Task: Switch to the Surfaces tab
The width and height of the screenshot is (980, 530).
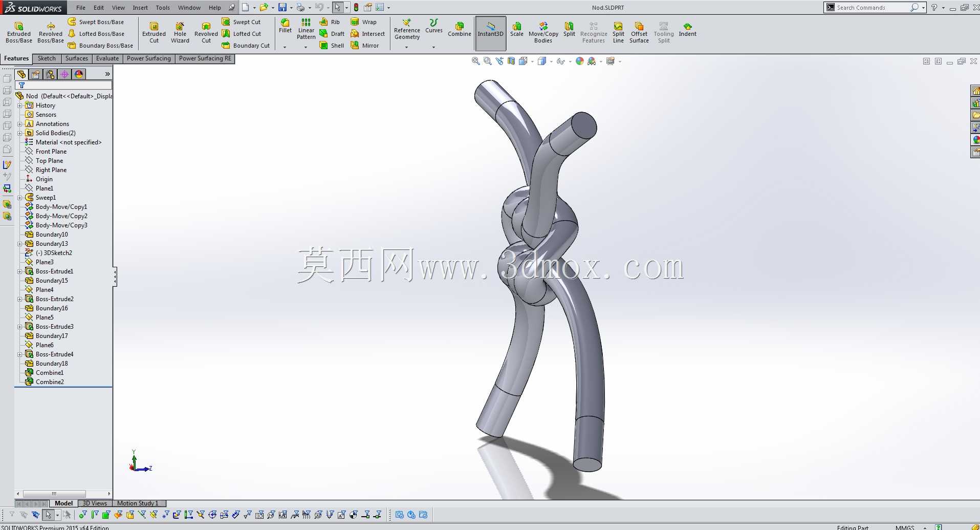Action: pos(77,58)
